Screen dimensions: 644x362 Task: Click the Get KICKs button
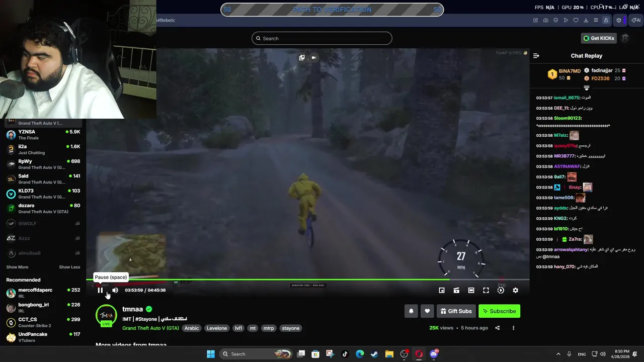(x=599, y=38)
